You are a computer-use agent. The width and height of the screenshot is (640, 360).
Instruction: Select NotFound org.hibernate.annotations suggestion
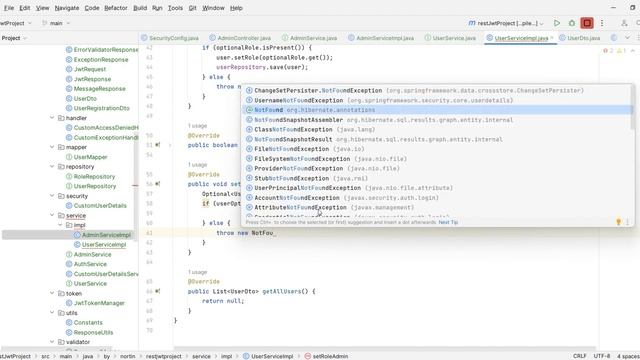[437, 110]
